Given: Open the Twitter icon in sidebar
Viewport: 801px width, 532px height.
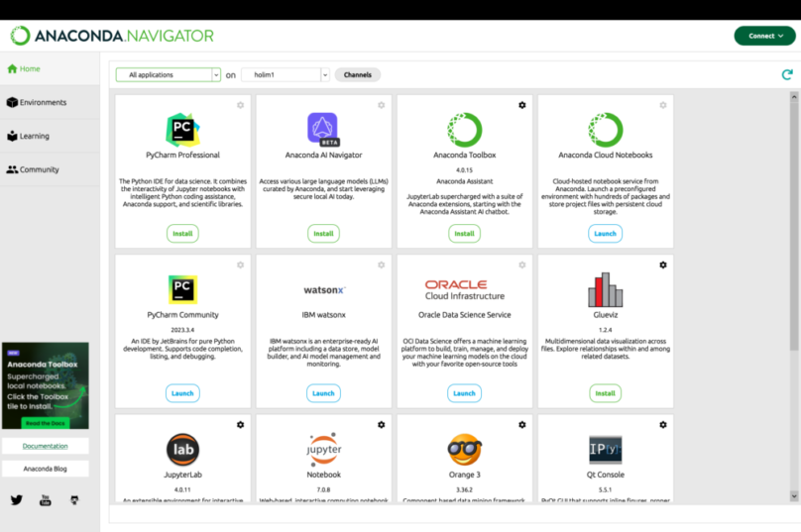Looking at the screenshot, I should pos(17,500).
